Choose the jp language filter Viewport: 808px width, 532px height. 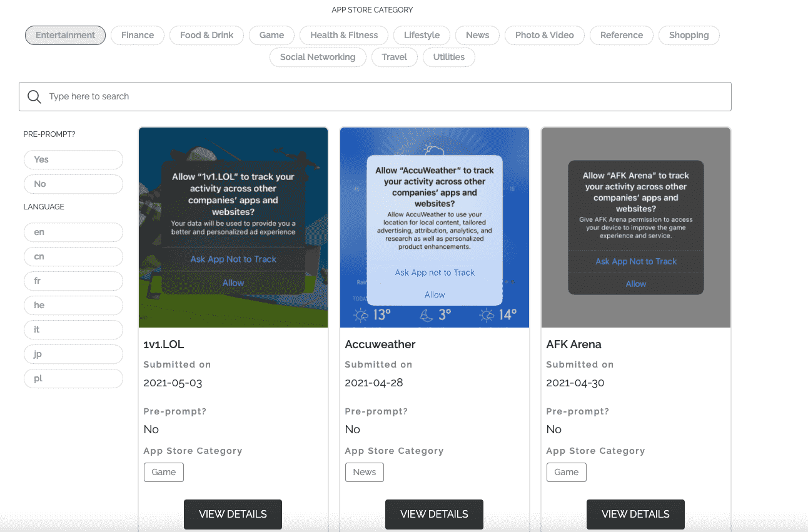73,354
